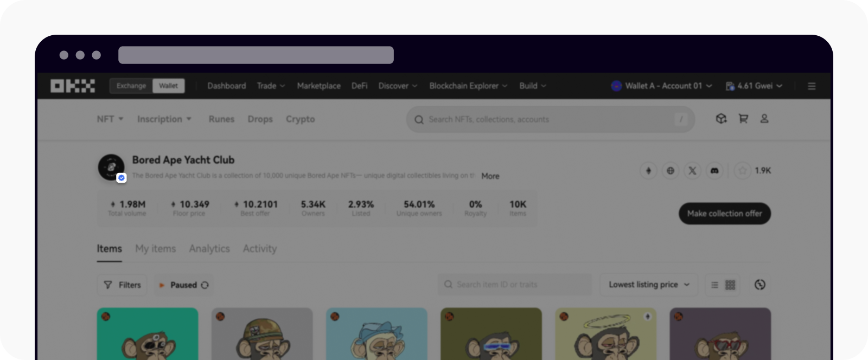Image resolution: width=868 pixels, height=360 pixels.
Task: Open the Marketplace menu item
Action: pyautogui.click(x=319, y=86)
